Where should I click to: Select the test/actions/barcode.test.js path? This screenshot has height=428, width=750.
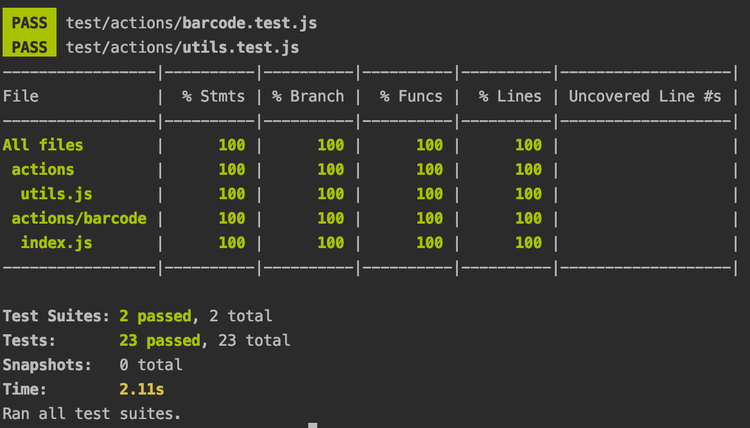[191, 23]
